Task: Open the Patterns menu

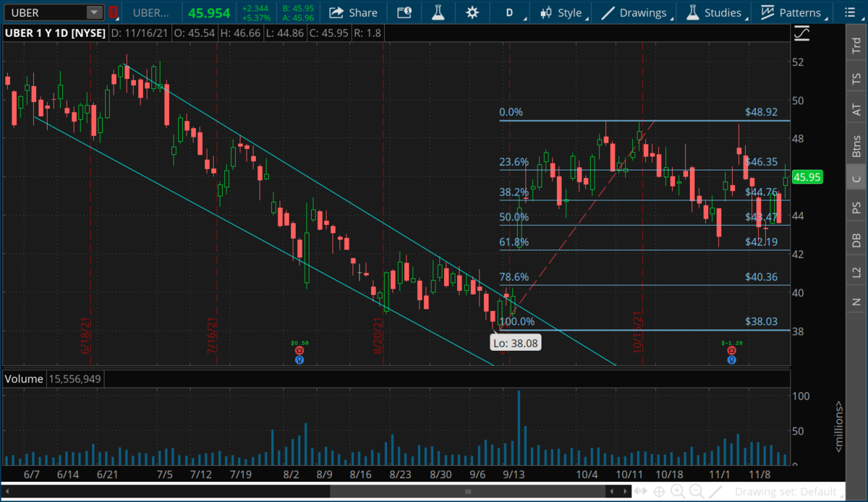Action: [791, 12]
